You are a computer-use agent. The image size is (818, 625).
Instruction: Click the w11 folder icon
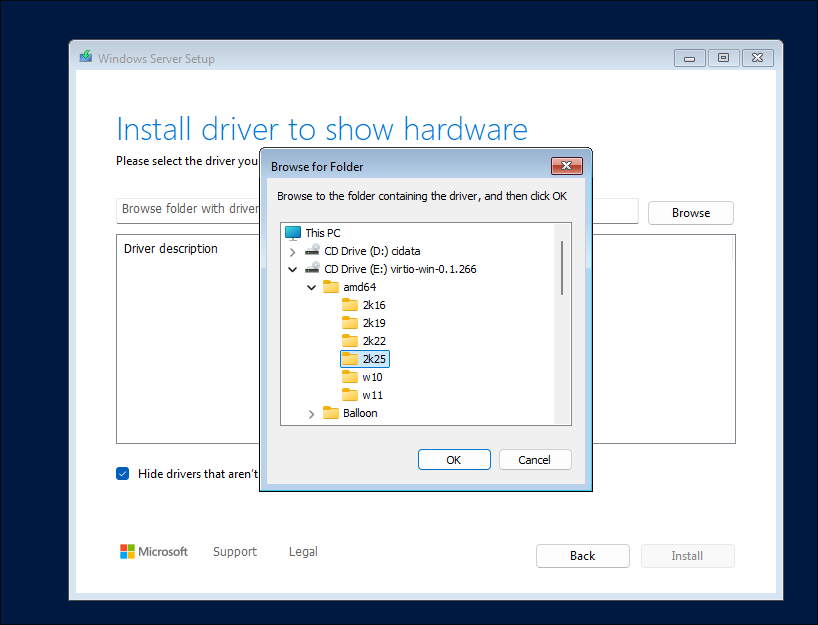click(350, 394)
